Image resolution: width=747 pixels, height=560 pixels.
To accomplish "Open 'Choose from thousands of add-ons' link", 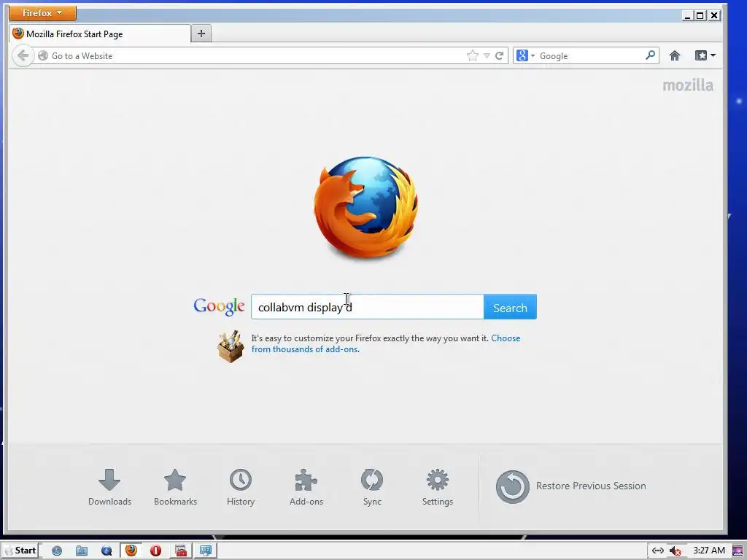I will (x=386, y=343).
